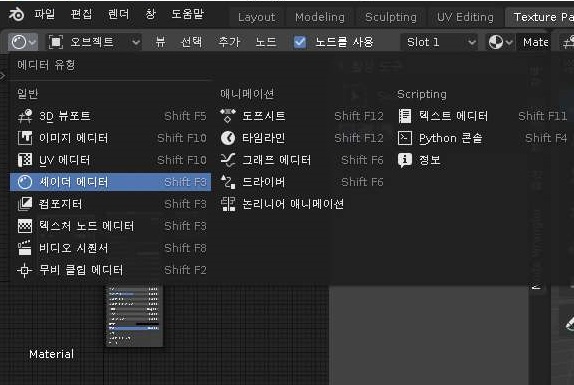
Task: Select the Texture Paint workspace tab
Action: click(x=540, y=17)
